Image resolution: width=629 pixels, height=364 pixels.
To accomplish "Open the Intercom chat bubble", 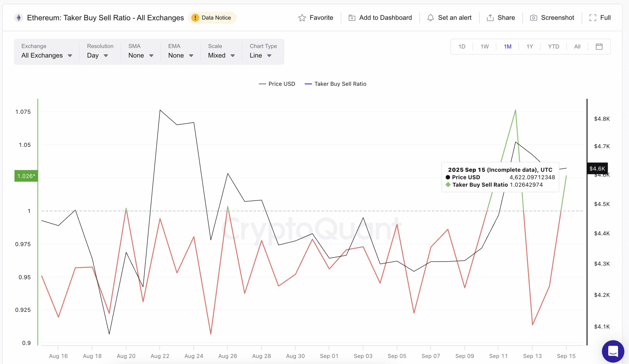I will pos(614,351).
